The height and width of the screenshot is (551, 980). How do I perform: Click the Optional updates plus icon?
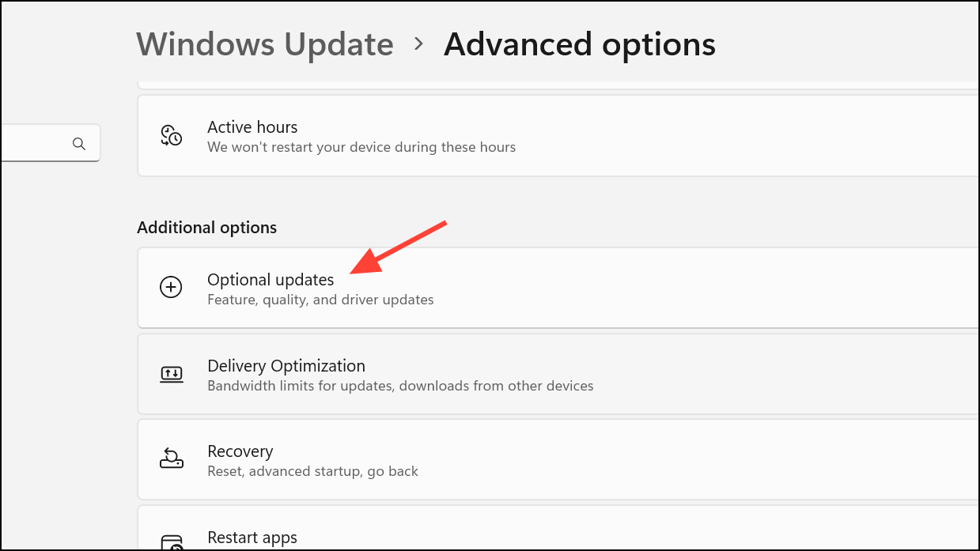pos(171,287)
